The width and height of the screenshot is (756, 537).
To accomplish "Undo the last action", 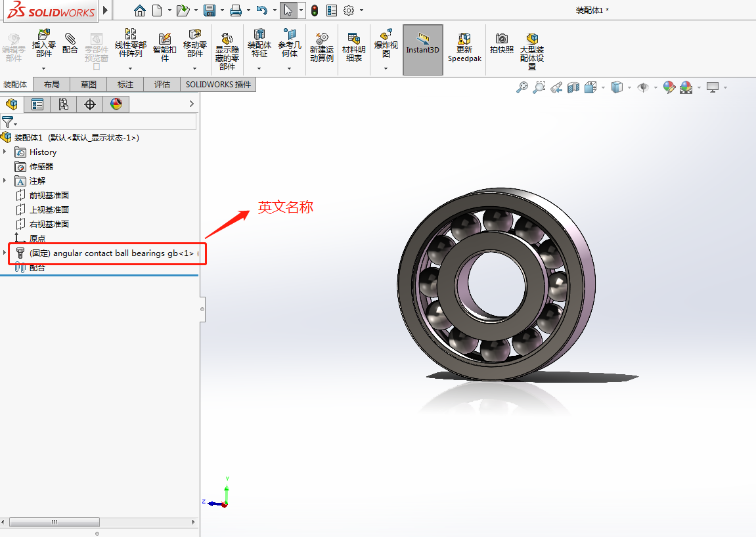I will (x=262, y=10).
